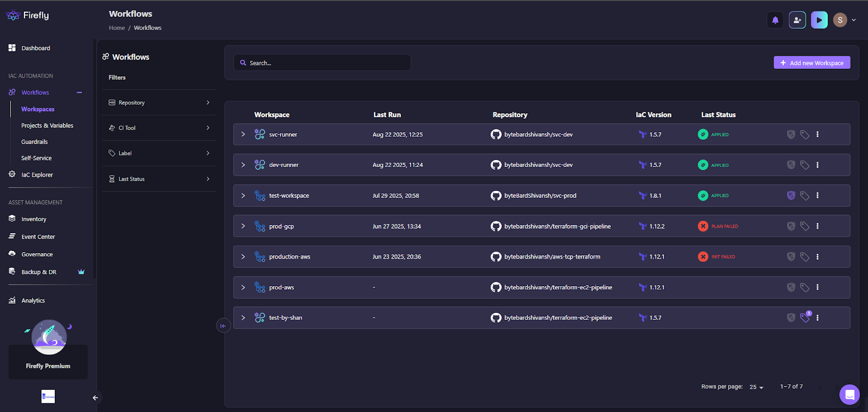Open Projects & Variables page
Image resolution: width=868 pixels, height=412 pixels.
pos(47,125)
